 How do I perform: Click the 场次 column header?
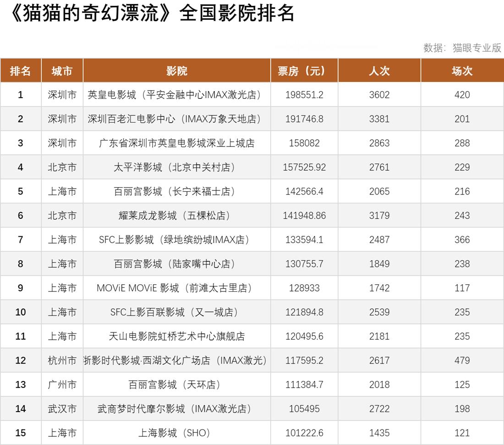point(462,71)
